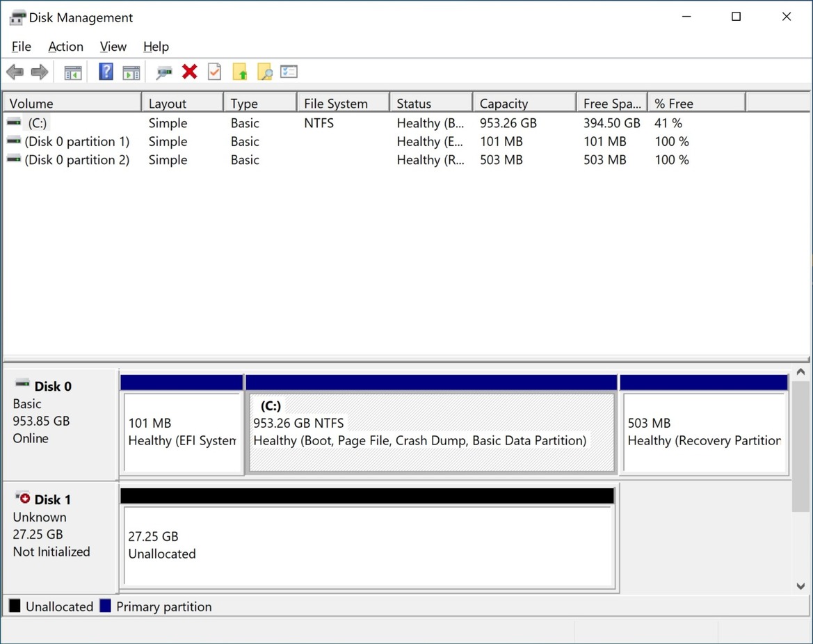Select the 503 MB Recovery Partition block
Viewport: 813px width, 644px height.
point(704,432)
